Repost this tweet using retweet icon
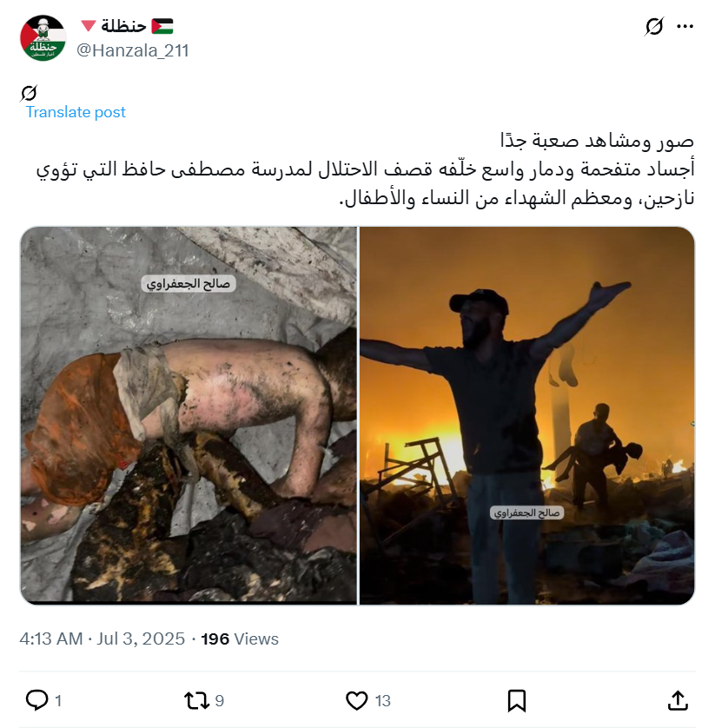The height and width of the screenshot is (728, 715). click(x=197, y=700)
